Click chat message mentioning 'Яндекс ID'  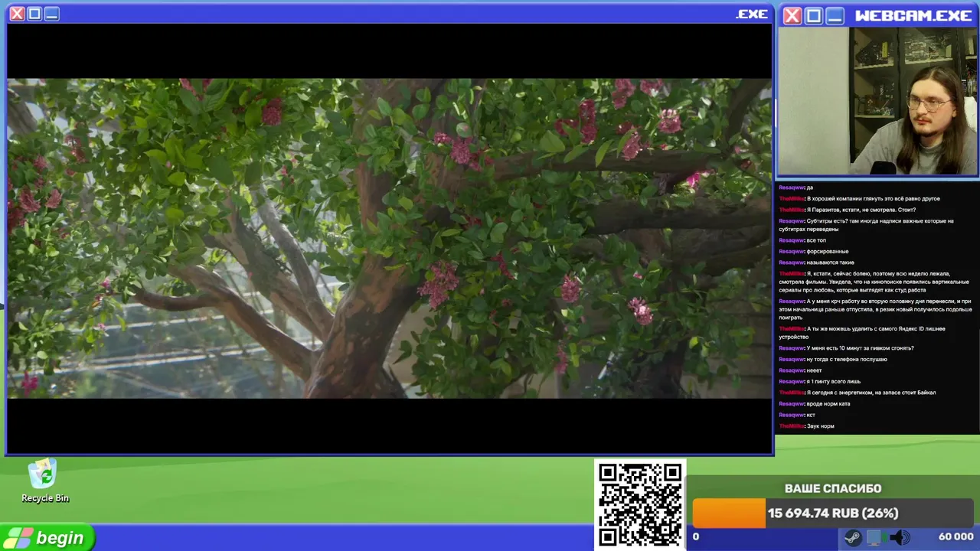tap(862, 333)
